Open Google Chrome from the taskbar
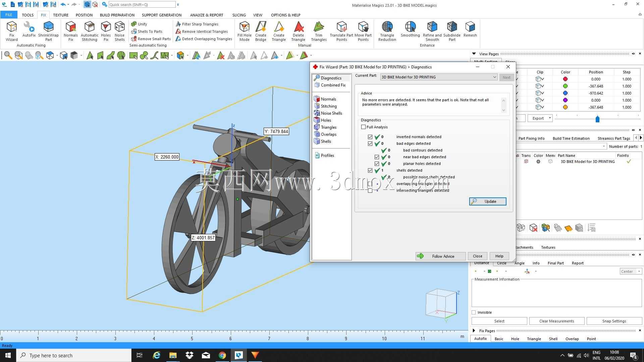This screenshot has width=644, height=362. pos(222,355)
